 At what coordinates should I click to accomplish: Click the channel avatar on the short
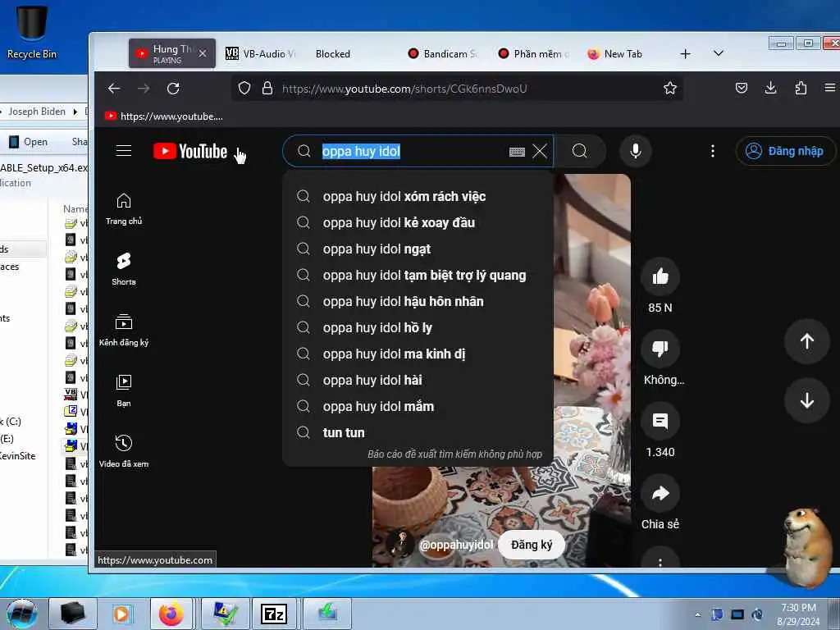click(x=399, y=545)
